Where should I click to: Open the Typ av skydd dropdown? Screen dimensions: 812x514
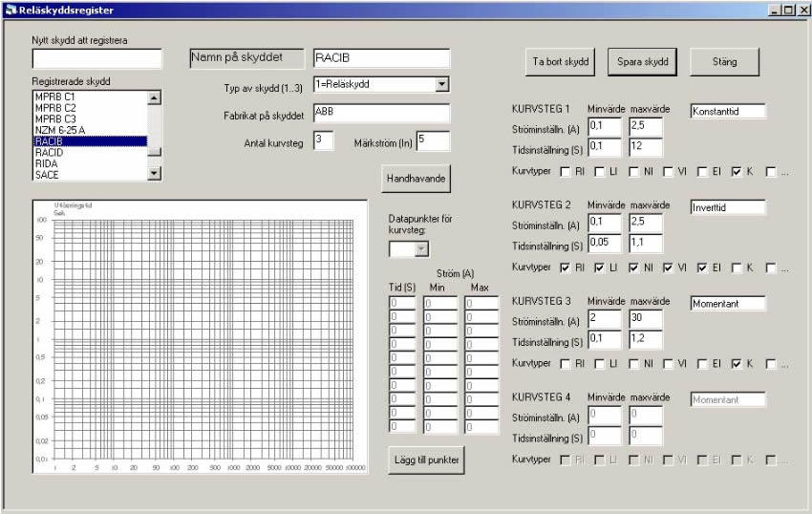[441, 84]
